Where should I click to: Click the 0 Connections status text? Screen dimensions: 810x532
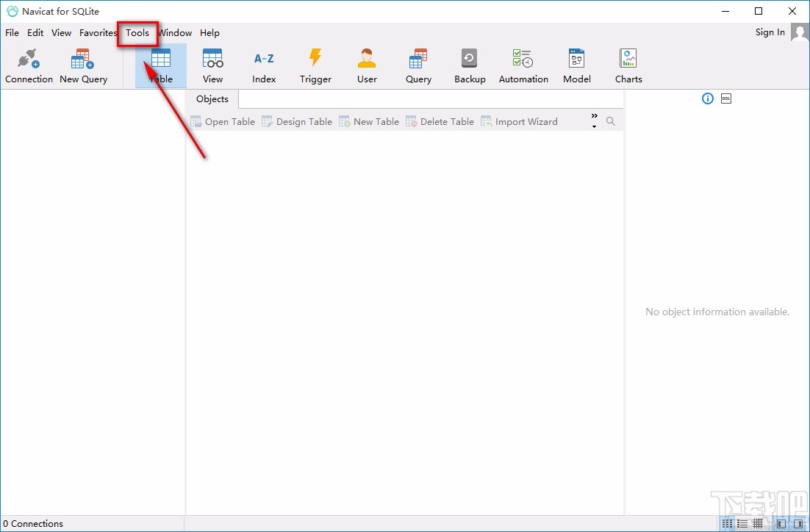33,523
